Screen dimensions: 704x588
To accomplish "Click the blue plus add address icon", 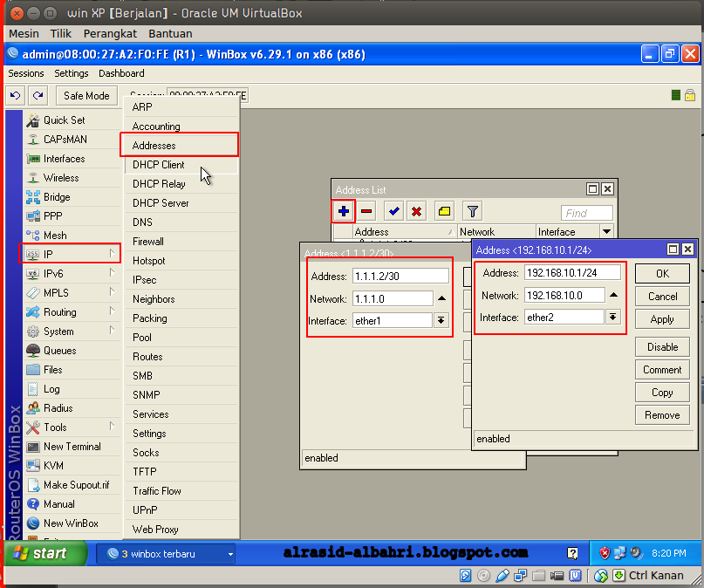I will 344,211.
